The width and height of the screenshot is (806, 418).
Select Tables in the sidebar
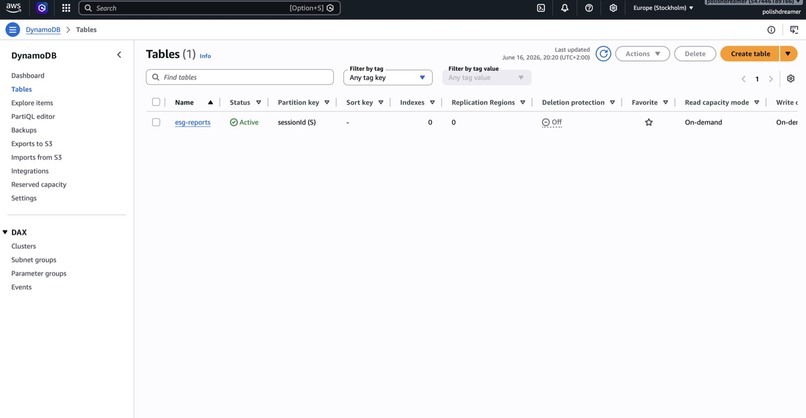[x=22, y=89]
